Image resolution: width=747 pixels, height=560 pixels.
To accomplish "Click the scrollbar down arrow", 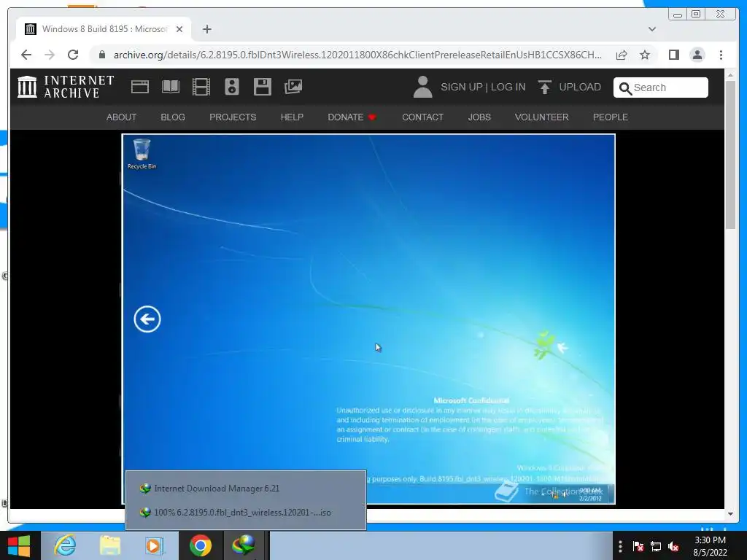I will click(730, 514).
